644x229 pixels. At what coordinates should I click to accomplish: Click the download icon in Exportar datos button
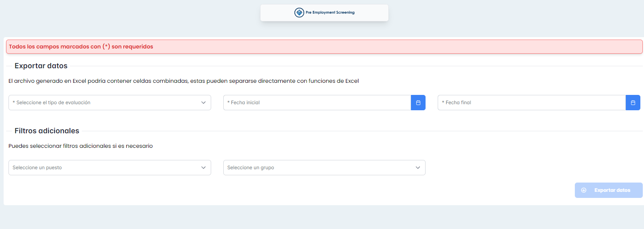point(584,190)
